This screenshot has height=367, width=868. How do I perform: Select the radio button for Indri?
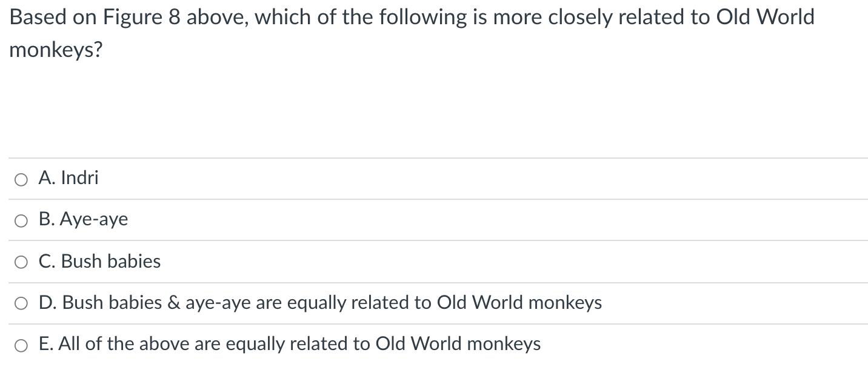click(22, 179)
